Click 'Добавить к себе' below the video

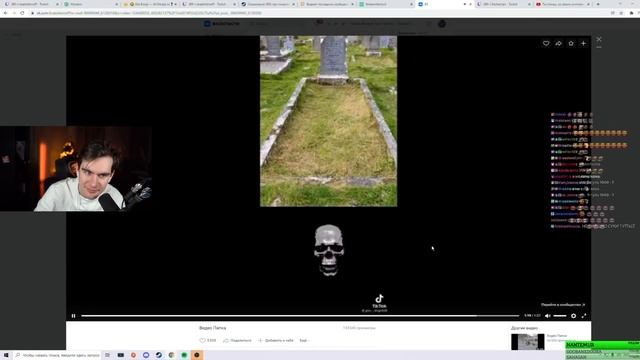[x=276, y=340]
